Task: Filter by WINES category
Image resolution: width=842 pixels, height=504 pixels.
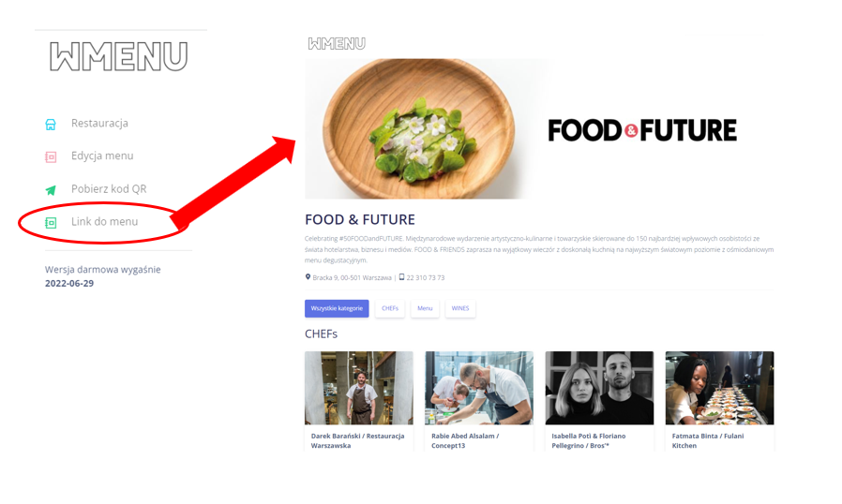Action: 460,308
